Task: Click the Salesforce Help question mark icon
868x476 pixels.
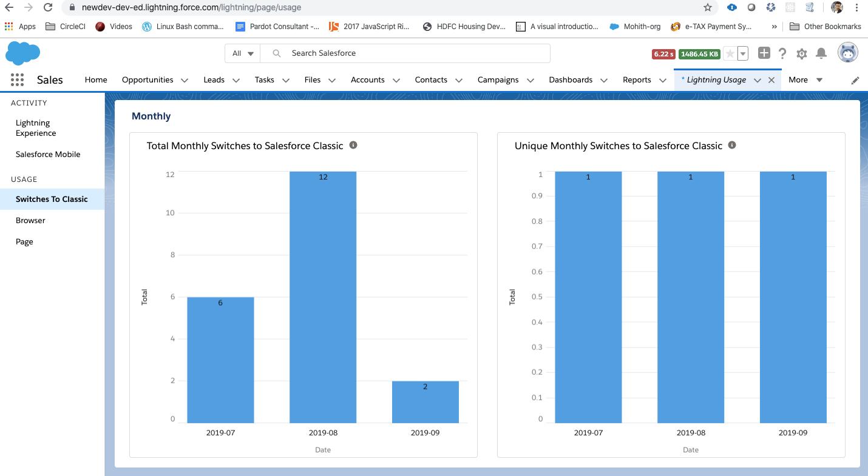Action: (x=782, y=53)
